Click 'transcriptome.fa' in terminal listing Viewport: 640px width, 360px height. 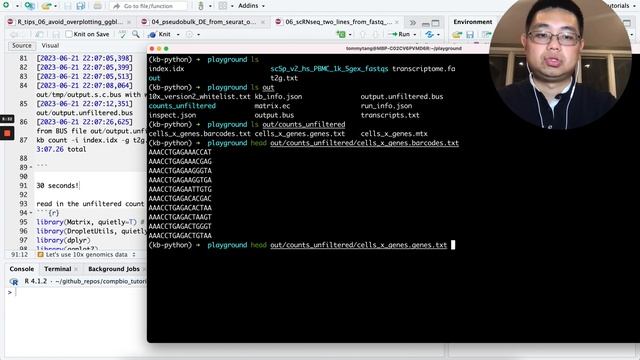(x=424, y=69)
